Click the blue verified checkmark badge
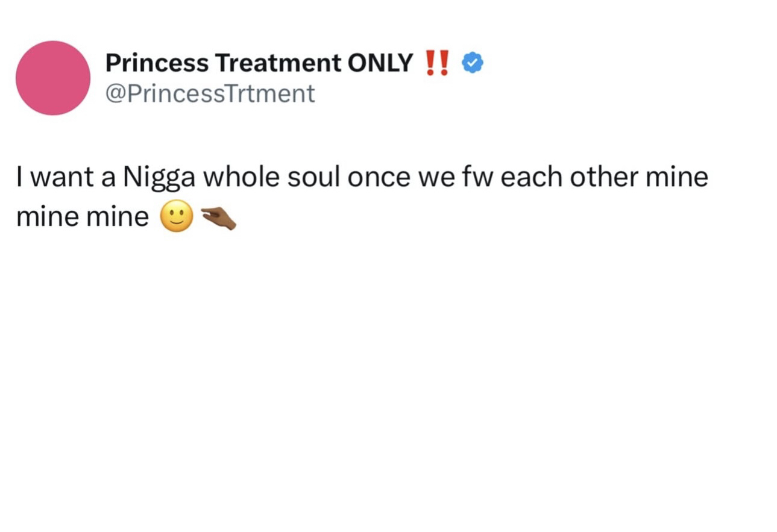Screen dimensions: 777x532 click(x=472, y=63)
